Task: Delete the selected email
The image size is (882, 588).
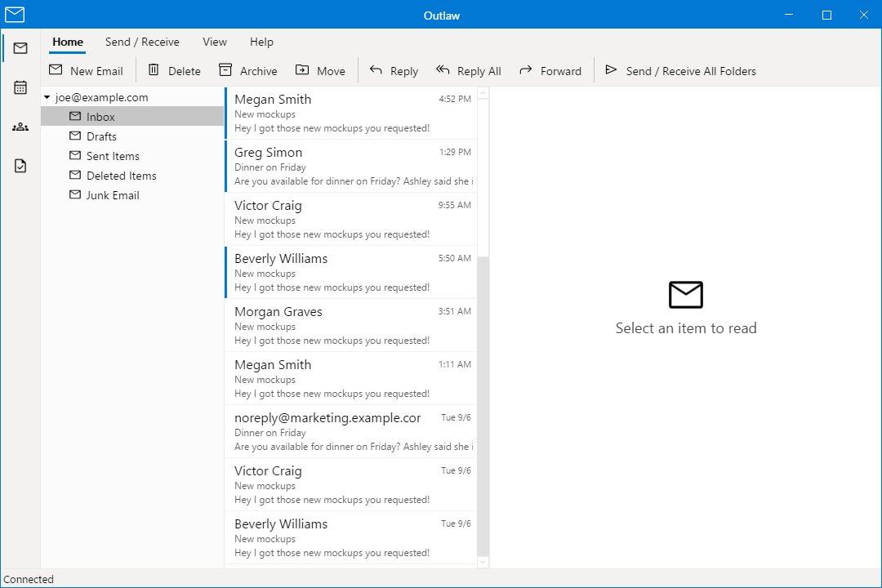Action: tap(174, 70)
